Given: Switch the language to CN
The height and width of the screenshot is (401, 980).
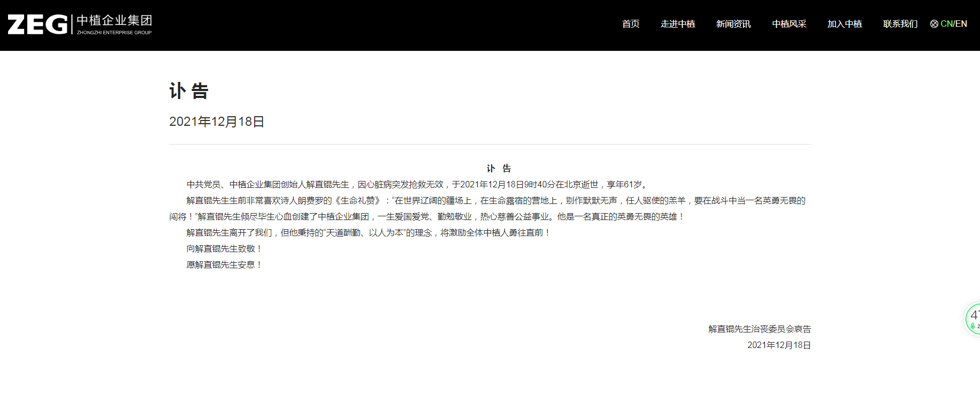Looking at the screenshot, I should coord(946,24).
